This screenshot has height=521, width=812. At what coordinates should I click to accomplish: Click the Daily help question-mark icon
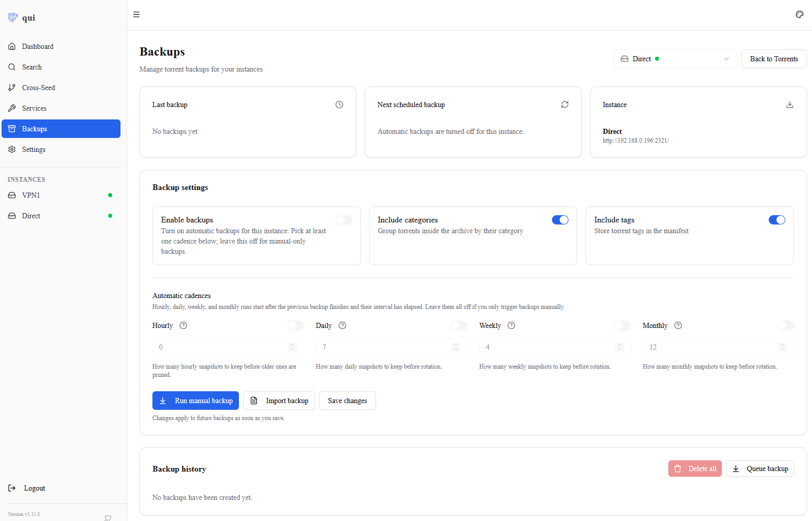click(x=342, y=325)
